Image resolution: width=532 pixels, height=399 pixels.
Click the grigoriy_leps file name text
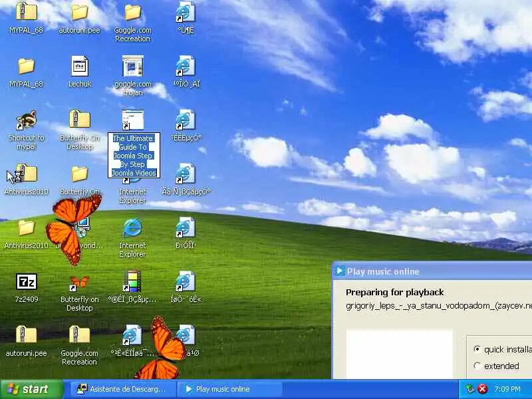[x=439, y=306]
